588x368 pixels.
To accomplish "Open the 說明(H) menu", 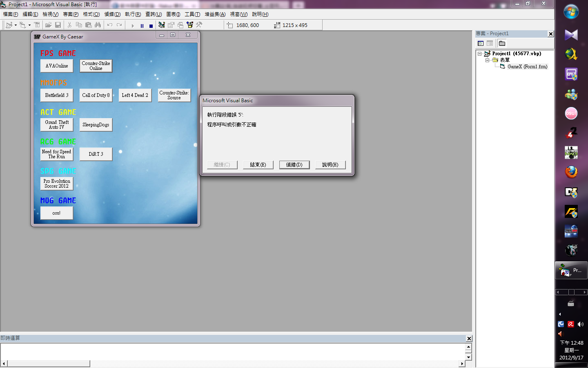I will point(260,14).
